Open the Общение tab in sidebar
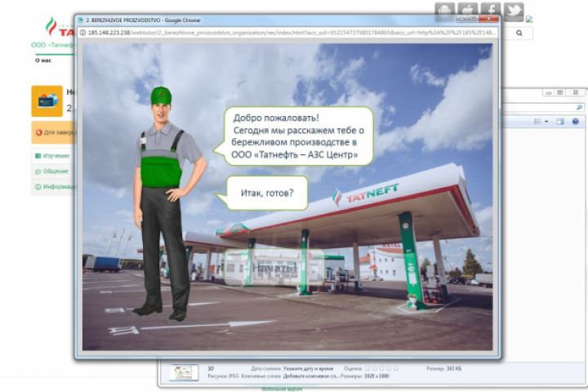This screenshot has height=392, width=588. [x=52, y=171]
